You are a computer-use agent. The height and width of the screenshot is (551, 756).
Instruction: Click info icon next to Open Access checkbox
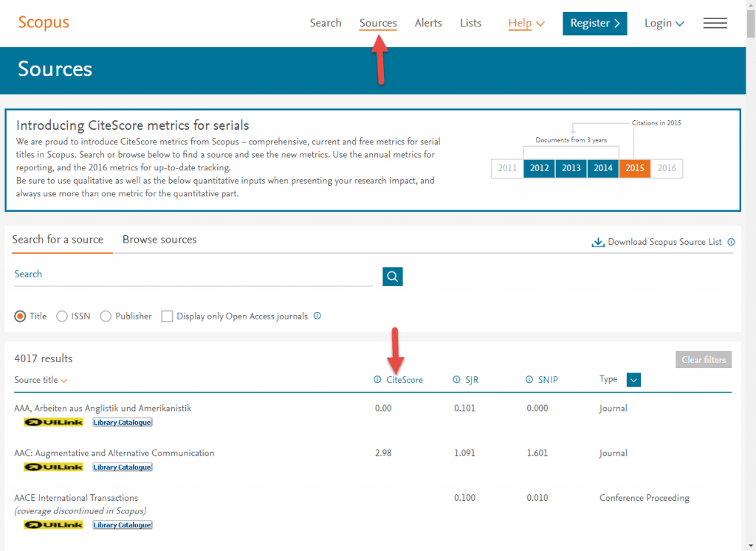click(317, 316)
